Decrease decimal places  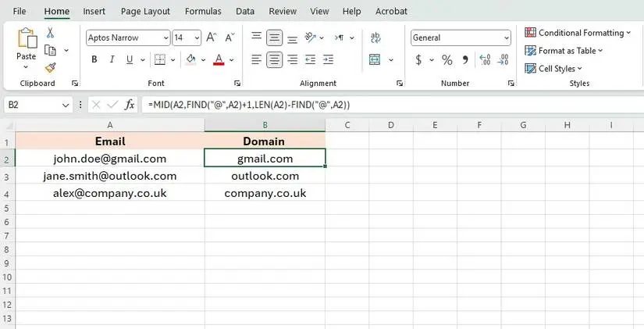tap(503, 60)
